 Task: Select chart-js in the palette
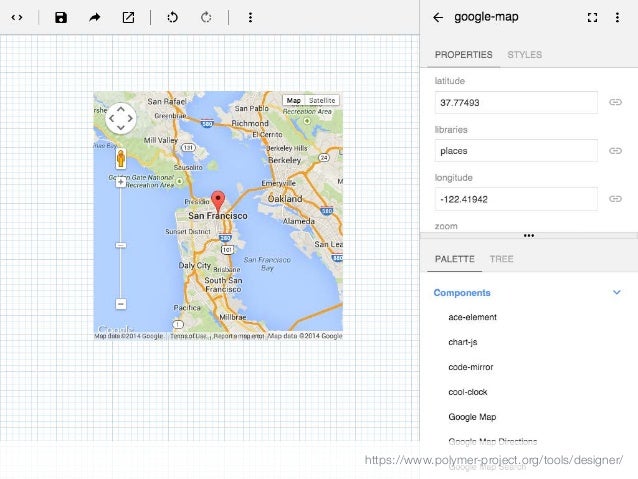(463, 342)
